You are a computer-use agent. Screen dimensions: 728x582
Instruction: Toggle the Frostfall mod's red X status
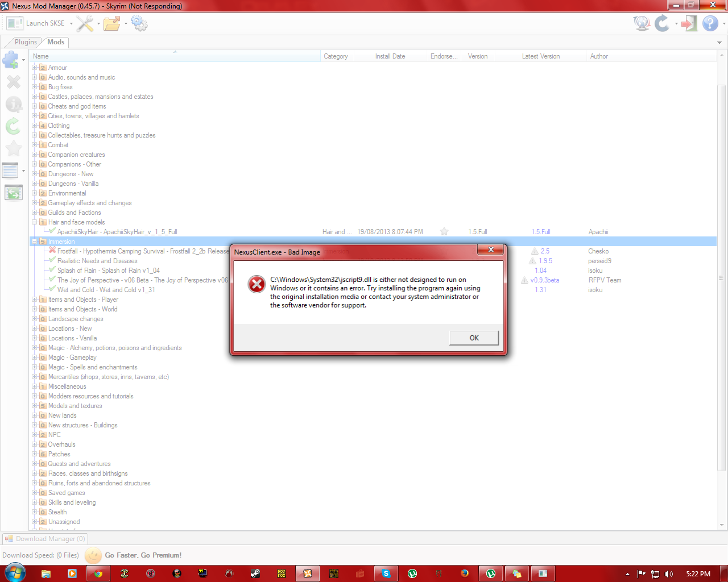pos(52,251)
